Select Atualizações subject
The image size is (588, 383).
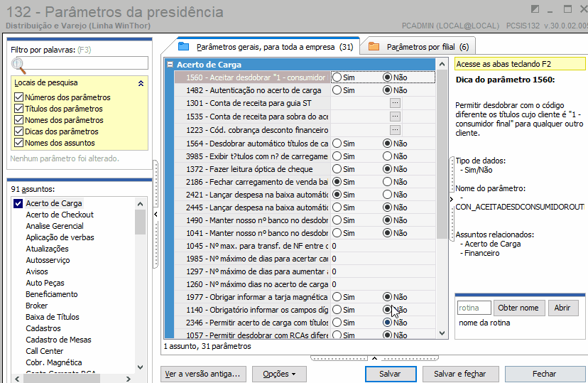point(48,249)
